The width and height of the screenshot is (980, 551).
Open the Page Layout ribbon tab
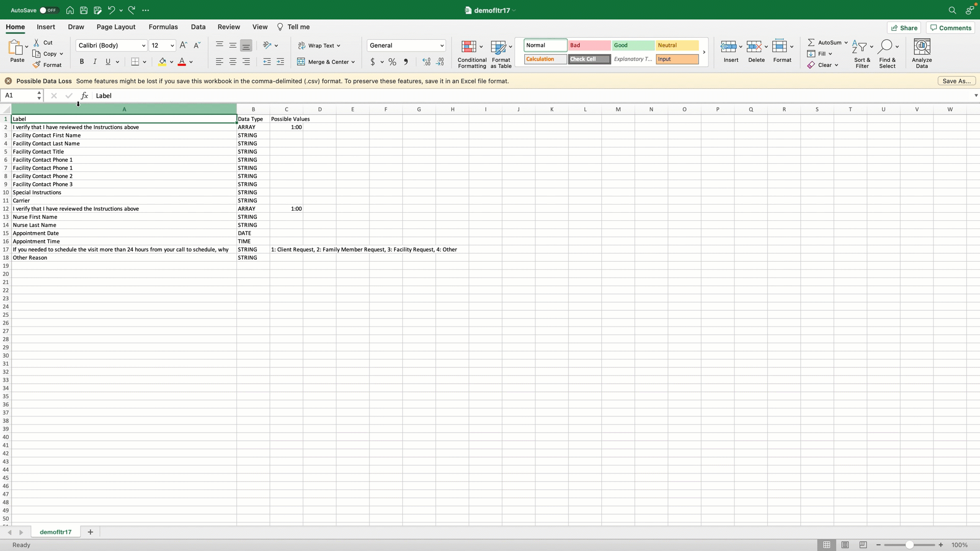tap(116, 27)
